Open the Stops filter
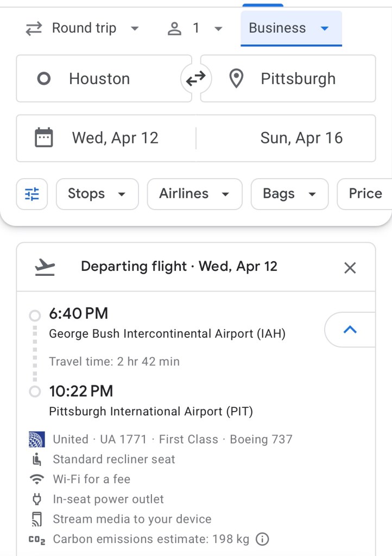The height and width of the screenshot is (556, 392). click(x=97, y=194)
